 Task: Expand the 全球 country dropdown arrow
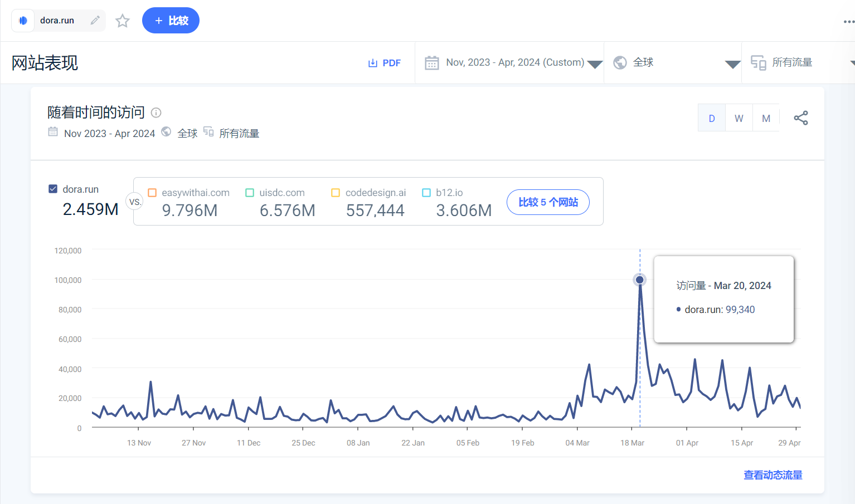tap(733, 65)
